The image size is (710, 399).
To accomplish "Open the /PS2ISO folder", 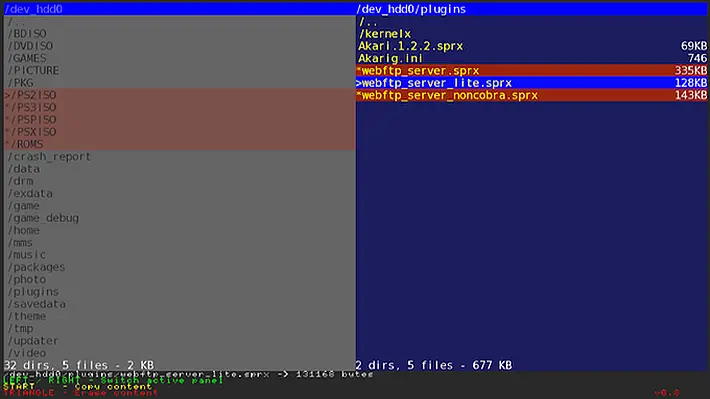I will click(x=180, y=95).
